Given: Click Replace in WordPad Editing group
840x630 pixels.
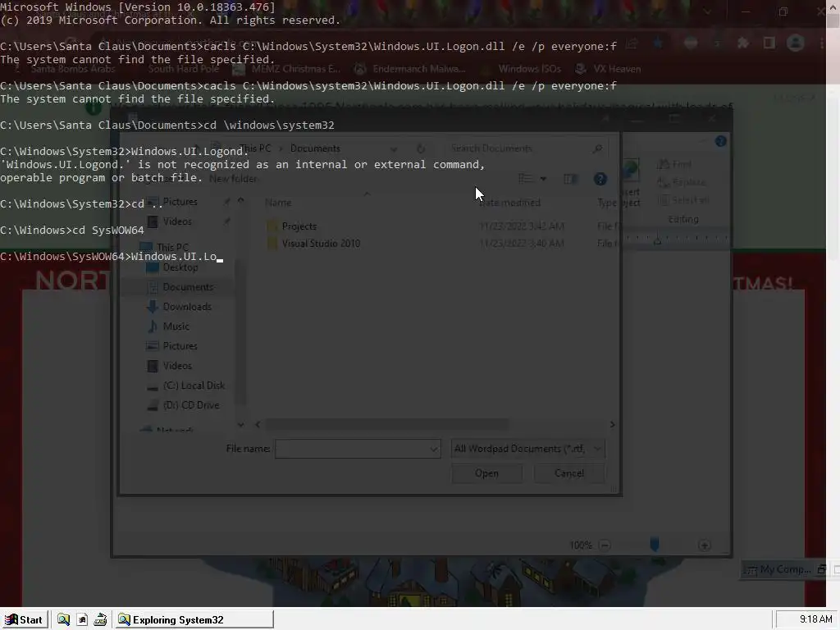Looking at the screenshot, I should click(x=682, y=182).
